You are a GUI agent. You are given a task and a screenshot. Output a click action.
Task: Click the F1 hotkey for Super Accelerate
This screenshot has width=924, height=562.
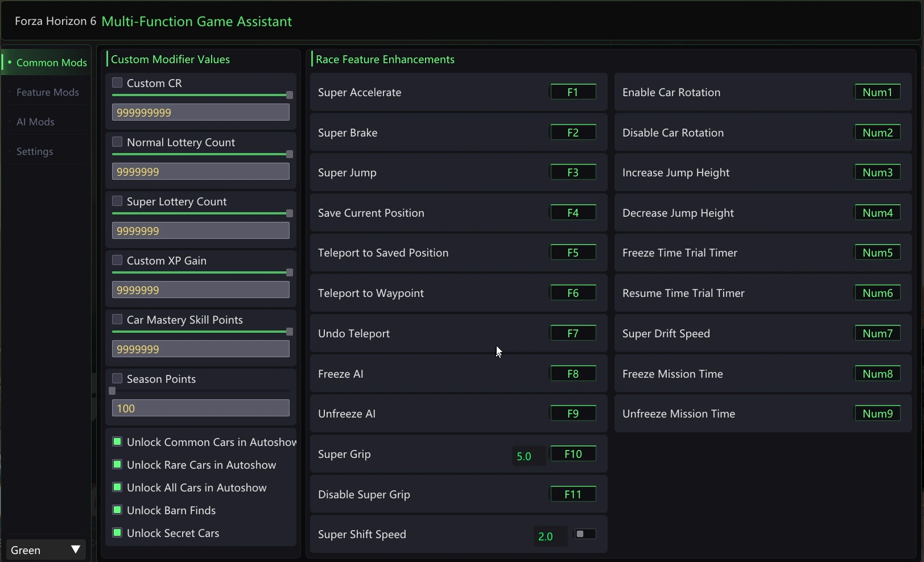pos(573,92)
